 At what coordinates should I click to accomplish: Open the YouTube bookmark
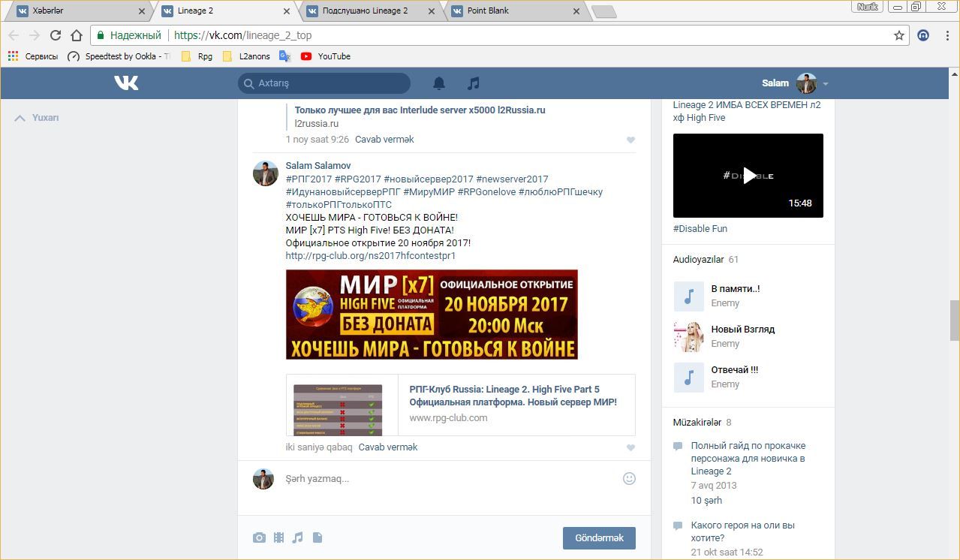(x=326, y=56)
